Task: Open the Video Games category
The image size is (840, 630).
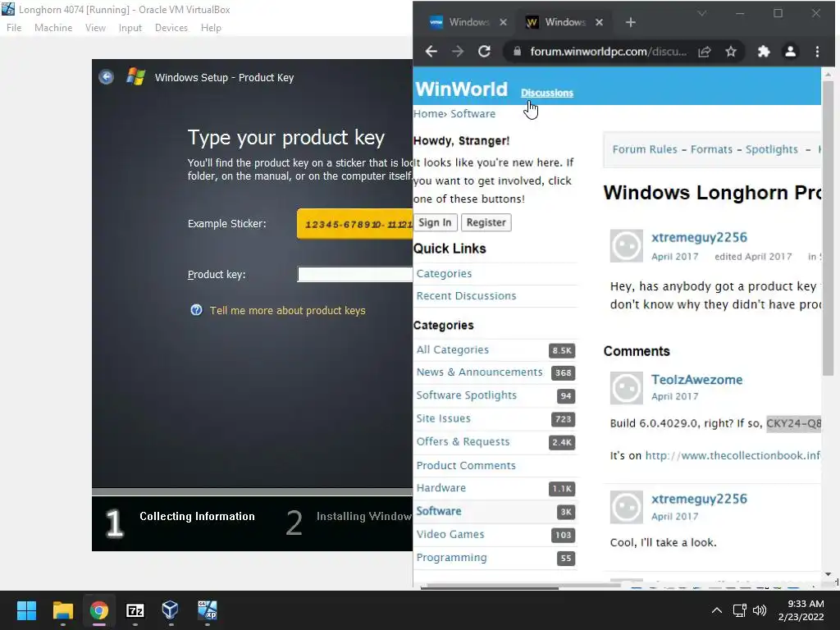Action: [x=450, y=534]
